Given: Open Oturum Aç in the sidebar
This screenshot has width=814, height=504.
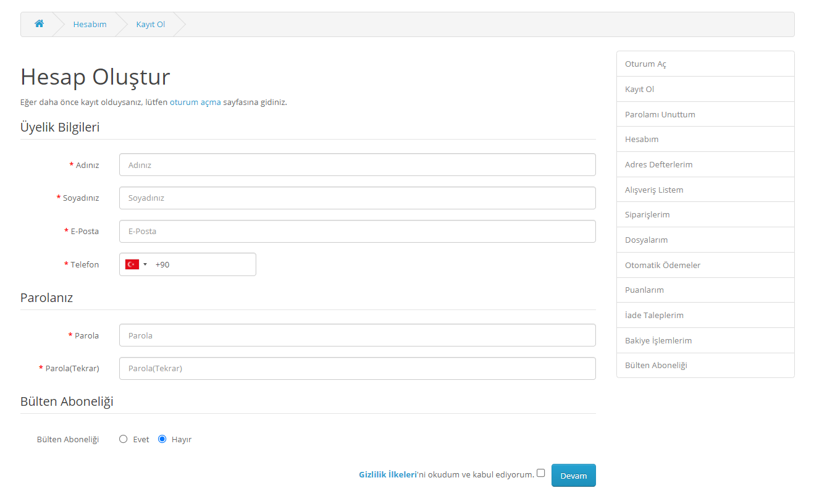Looking at the screenshot, I should point(705,64).
